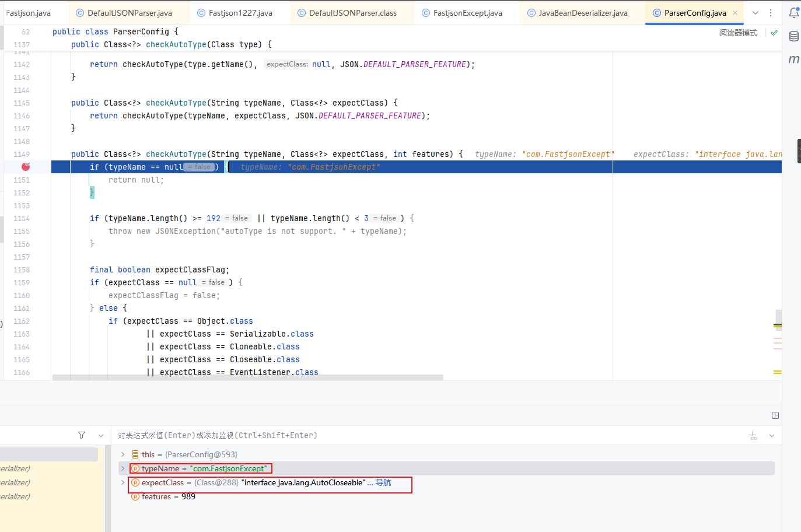Open the frames filter dropdown chevron
The height and width of the screenshot is (532, 801).
coord(101,435)
